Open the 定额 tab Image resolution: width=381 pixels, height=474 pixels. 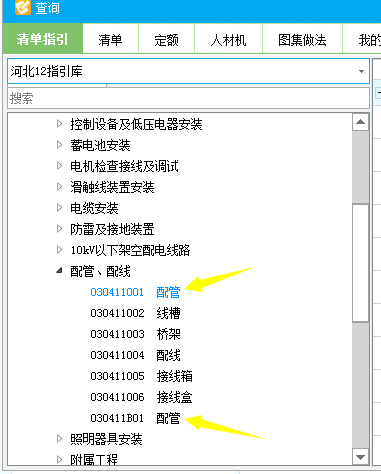click(166, 40)
